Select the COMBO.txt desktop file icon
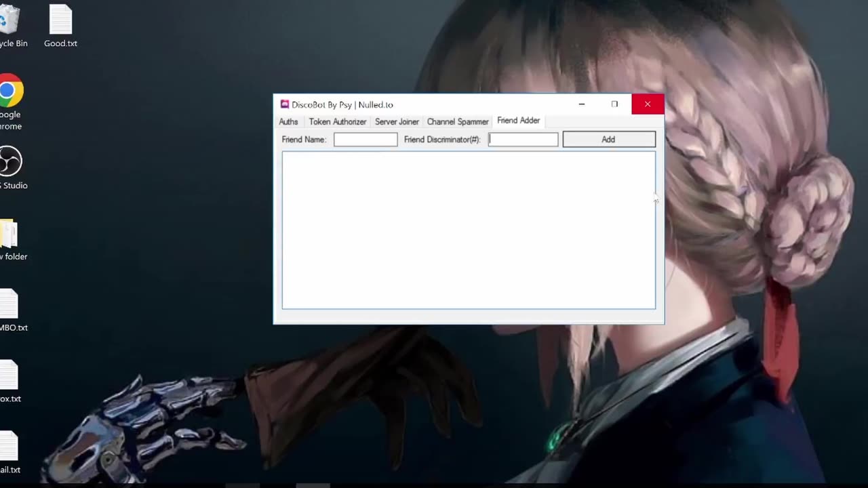 coord(12,310)
